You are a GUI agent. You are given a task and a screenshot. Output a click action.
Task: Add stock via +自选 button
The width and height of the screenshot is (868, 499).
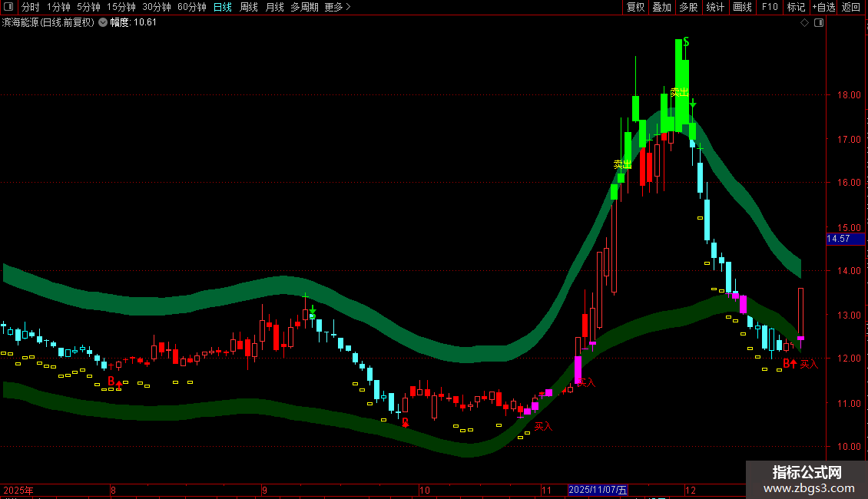click(x=823, y=7)
